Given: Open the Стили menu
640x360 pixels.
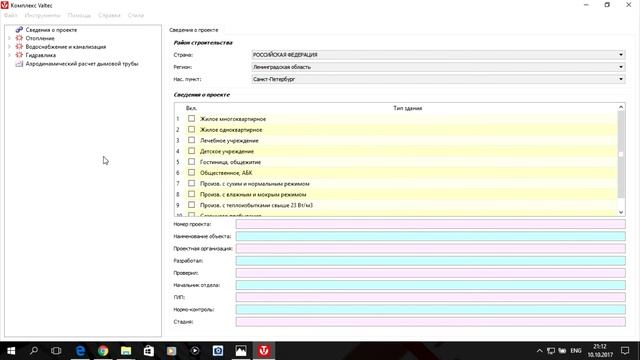Looking at the screenshot, I should (x=136, y=16).
